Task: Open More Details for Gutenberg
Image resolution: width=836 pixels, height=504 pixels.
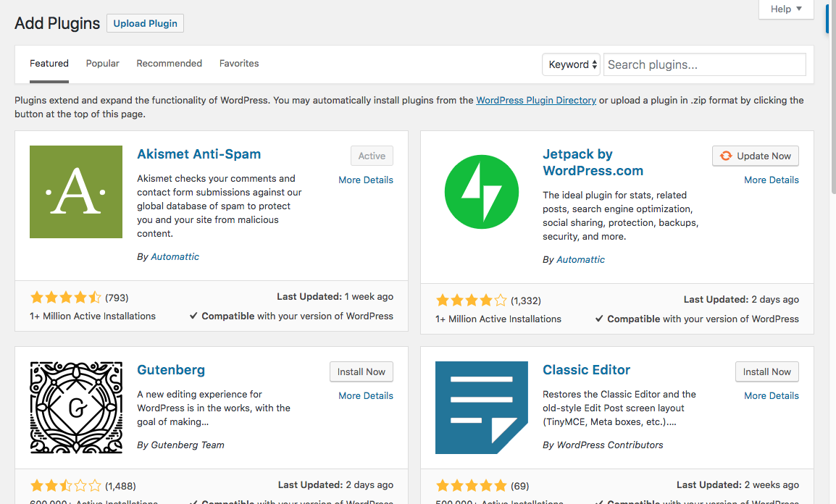Action: (x=366, y=396)
